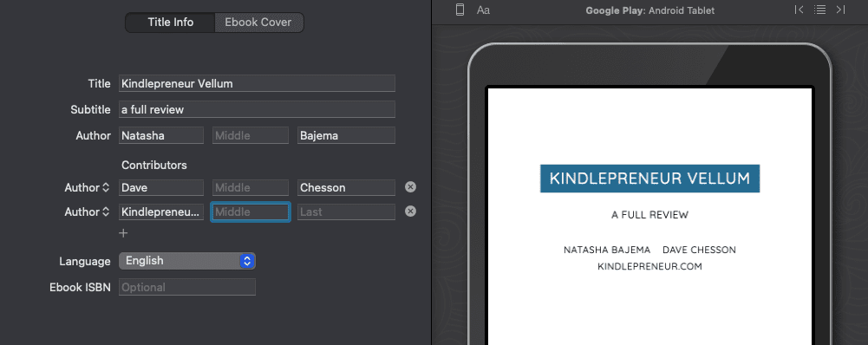The height and width of the screenshot is (345, 868).
Task: Edit the author first name Natasha
Action: 161,136
